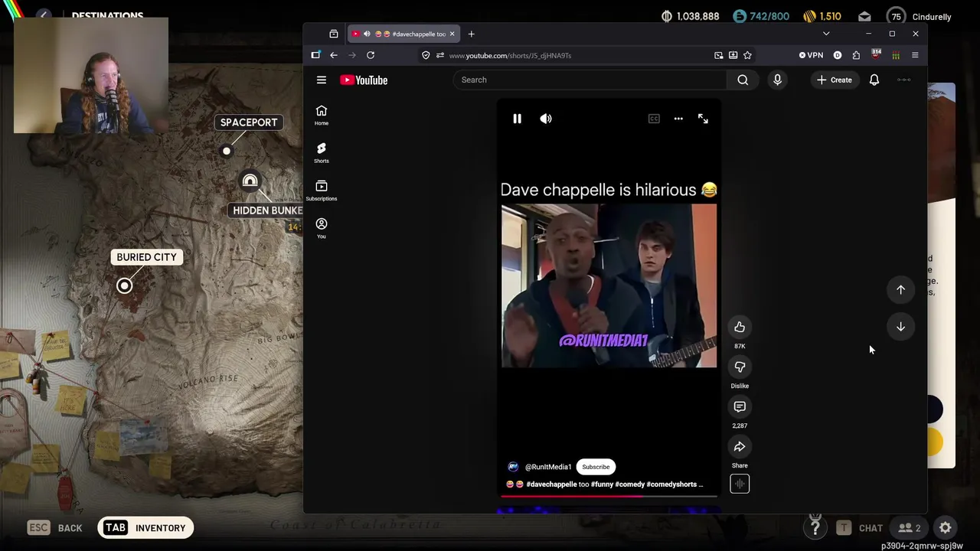Toggle the browser VPN
Viewport: 980px width, 551px height.
811,55
